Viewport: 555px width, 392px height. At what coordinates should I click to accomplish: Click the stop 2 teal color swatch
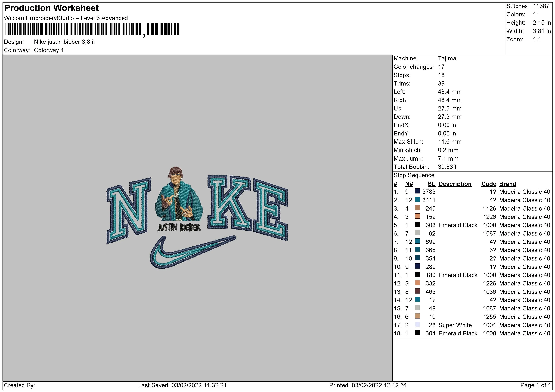click(x=417, y=199)
